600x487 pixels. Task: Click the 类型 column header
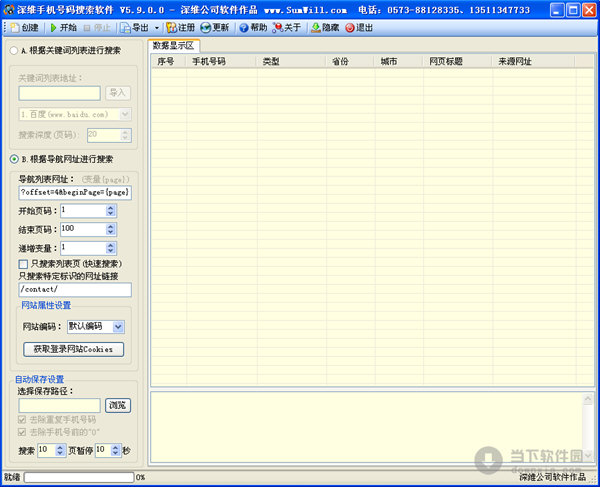tap(291, 62)
